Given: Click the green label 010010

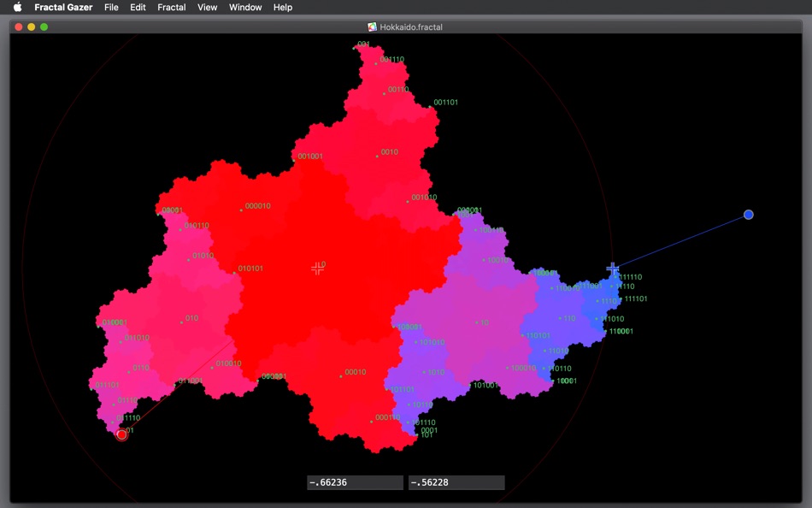Looking at the screenshot, I should pyautogui.click(x=228, y=363).
